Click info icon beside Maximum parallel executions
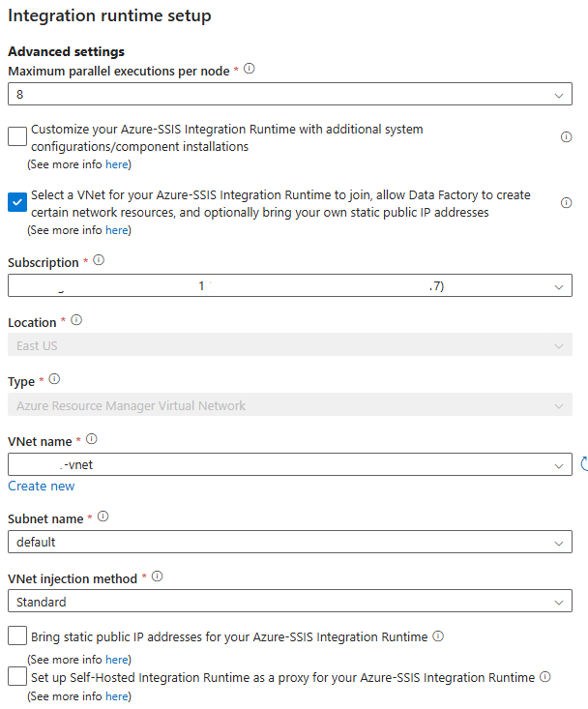The image size is (588, 709). click(x=250, y=69)
